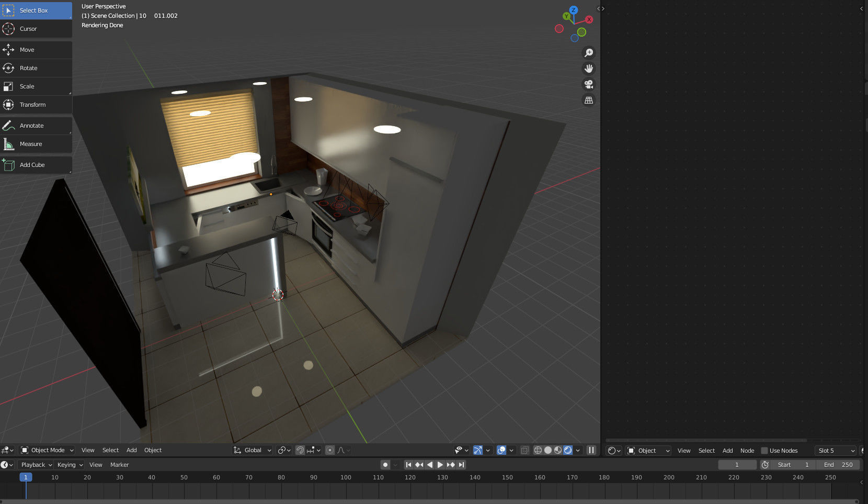Viewport: 868px width, 504px height.
Task: Switch to Material Preview shading
Action: [x=557, y=450]
